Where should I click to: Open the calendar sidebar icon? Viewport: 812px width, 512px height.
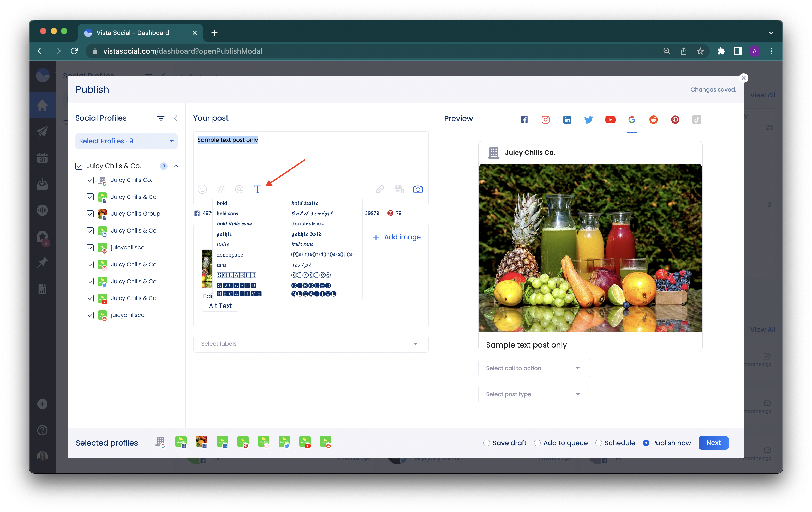point(42,158)
